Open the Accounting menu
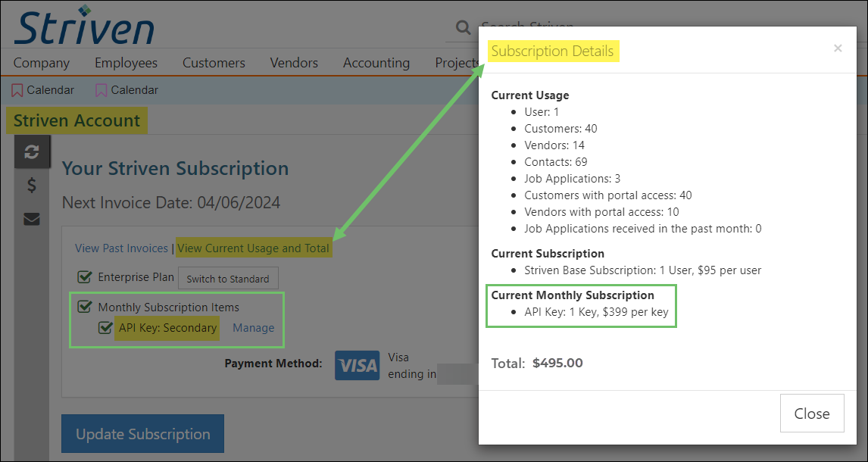Screen dimensions: 868x462 tap(376, 63)
